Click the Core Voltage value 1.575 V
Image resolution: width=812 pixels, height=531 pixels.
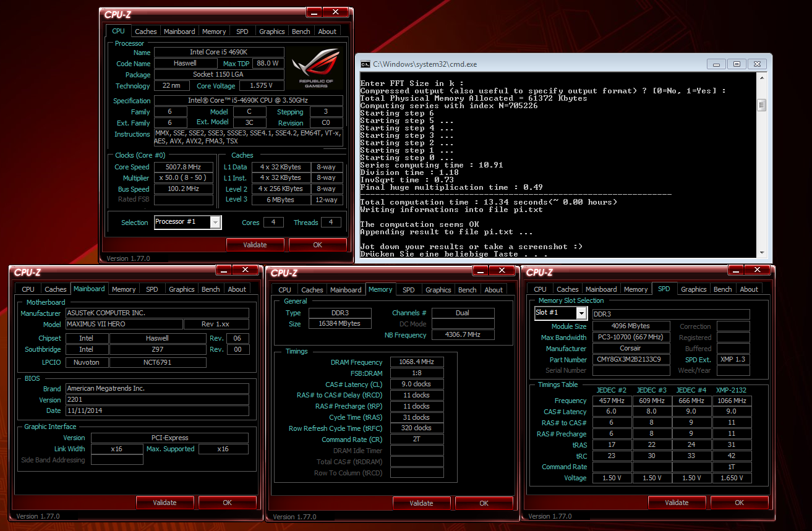coord(262,86)
